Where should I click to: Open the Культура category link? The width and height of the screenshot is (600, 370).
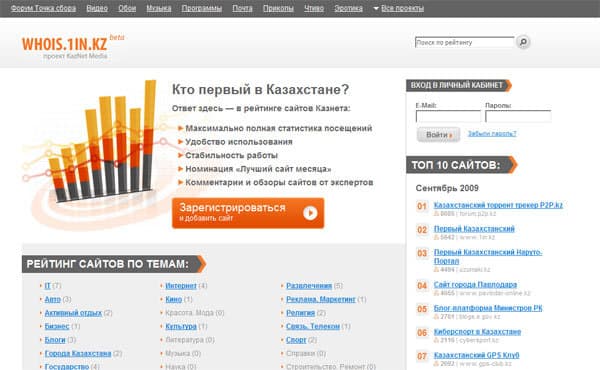(181, 326)
